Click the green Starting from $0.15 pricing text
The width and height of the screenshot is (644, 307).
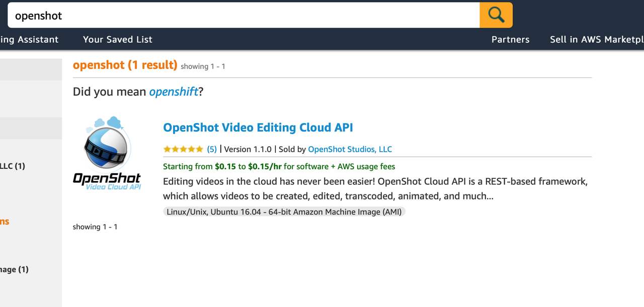point(279,166)
